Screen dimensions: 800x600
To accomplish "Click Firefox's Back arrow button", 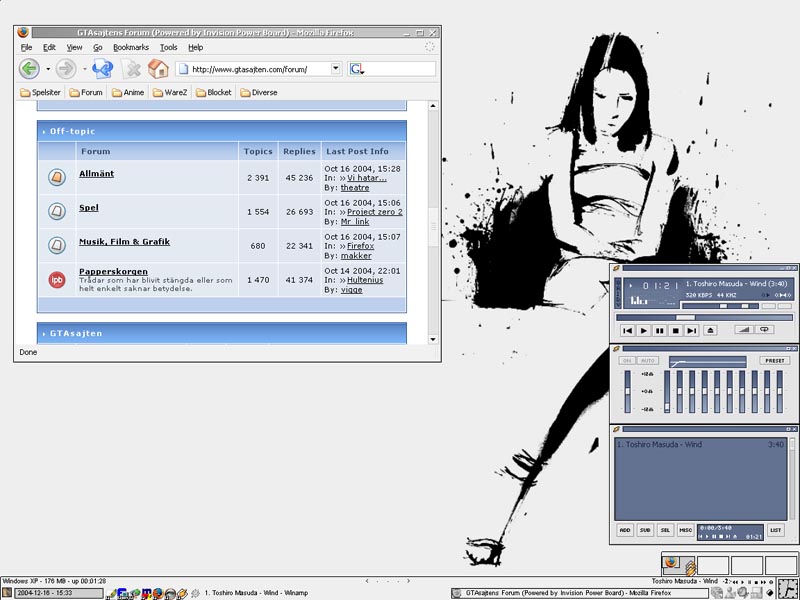I will coord(29,69).
